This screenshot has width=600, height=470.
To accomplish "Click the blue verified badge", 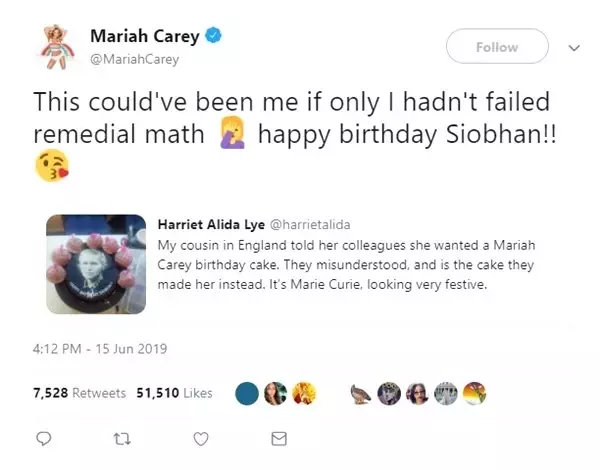I will (x=213, y=37).
